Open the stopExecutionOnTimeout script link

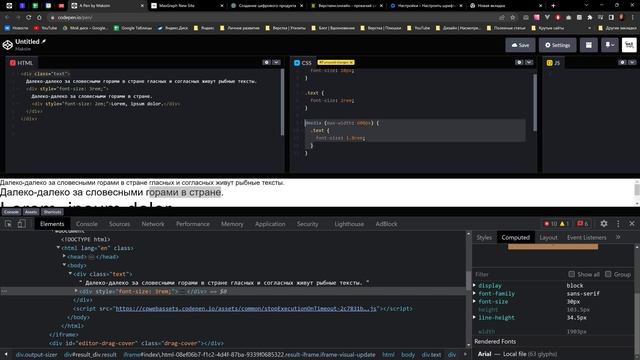[x=246, y=309]
